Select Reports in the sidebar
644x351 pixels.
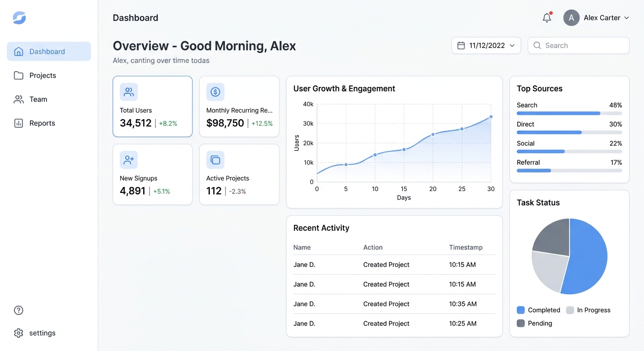click(42, 123)
